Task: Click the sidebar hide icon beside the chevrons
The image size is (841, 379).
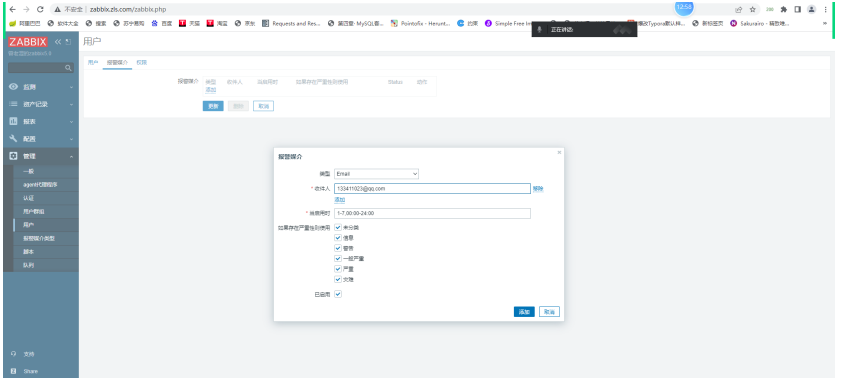Action: click(x=68, y=42)
